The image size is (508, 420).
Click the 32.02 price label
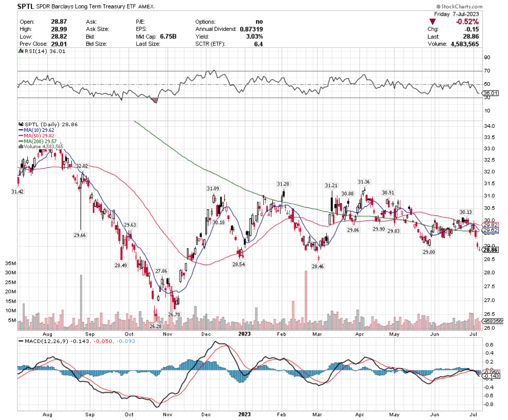tap(82, 166)
